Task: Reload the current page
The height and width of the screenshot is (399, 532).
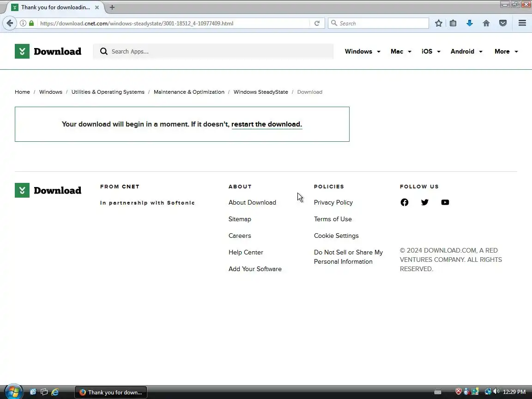Action: click(x=317, y=23)
